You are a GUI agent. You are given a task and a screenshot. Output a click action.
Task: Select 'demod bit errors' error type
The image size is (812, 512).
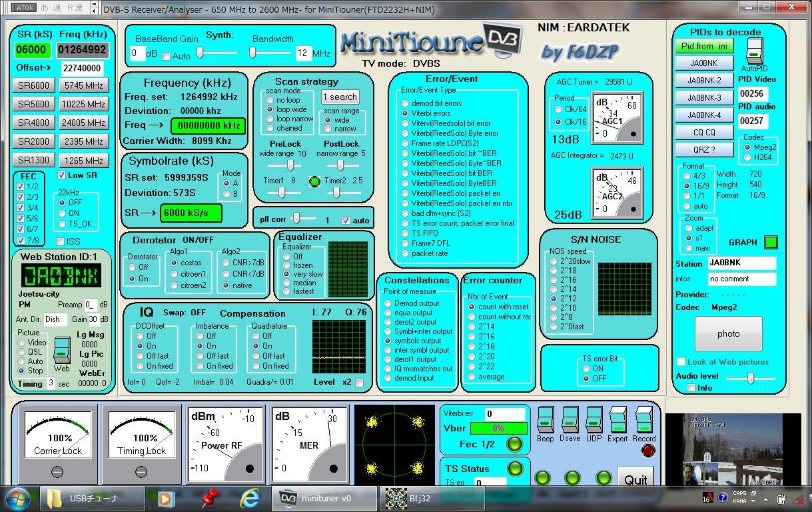(x=405, y=103)
